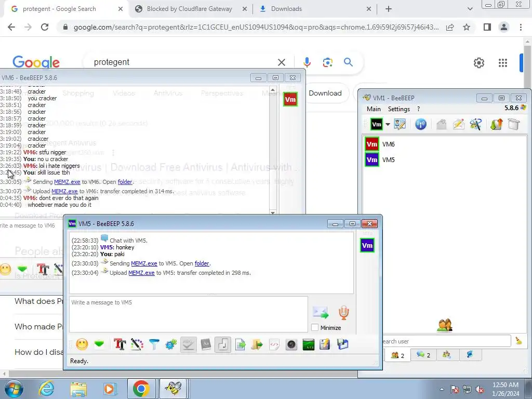Click the blue funnel filter icon in VM5 chat
The image size is (532, 399).
tap(154, 345)
